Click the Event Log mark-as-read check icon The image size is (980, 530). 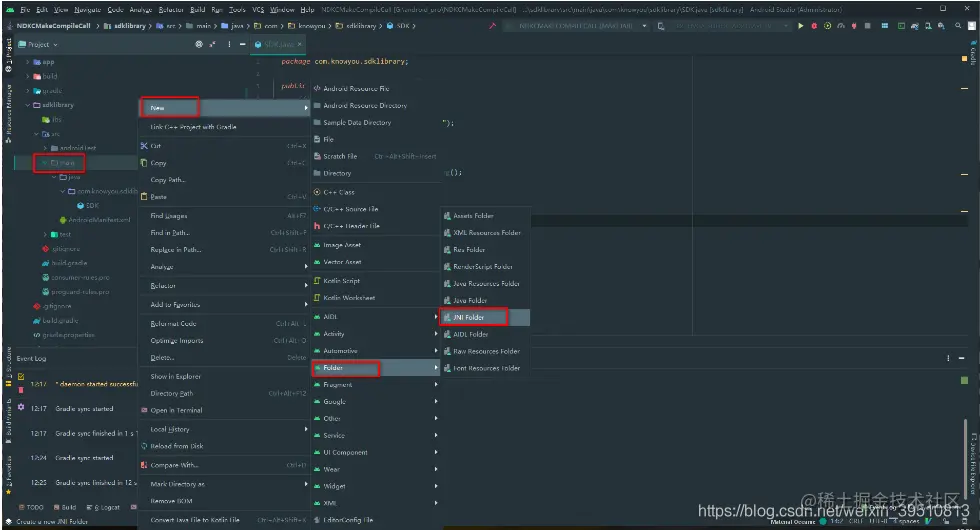(21, 376)
